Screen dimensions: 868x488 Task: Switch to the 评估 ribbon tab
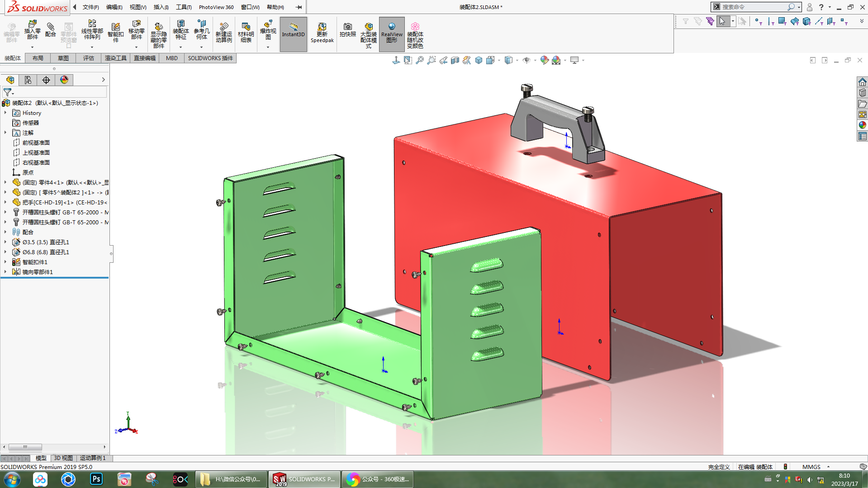(x=89, y=58)
